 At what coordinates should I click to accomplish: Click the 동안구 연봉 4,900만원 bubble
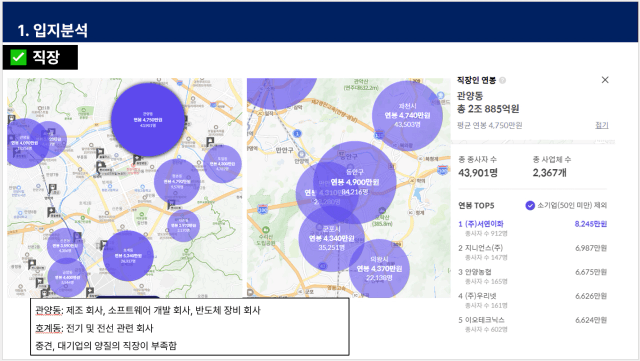click(354, 182)
